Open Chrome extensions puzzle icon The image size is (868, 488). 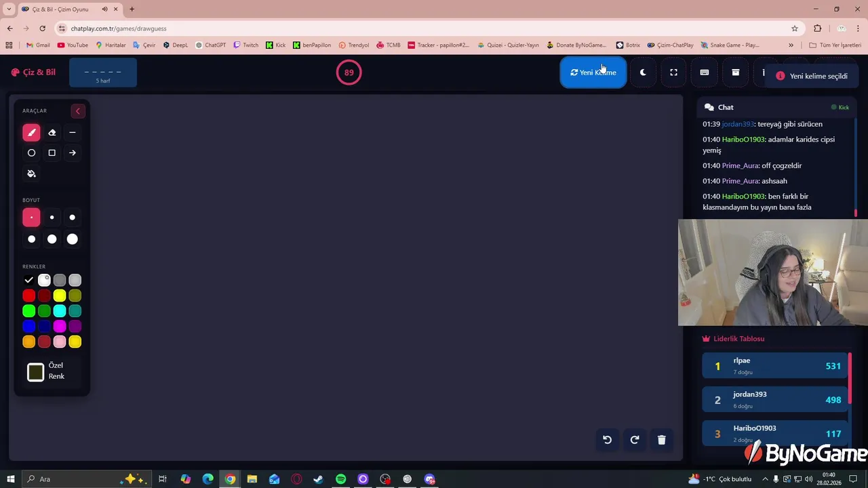818,28
